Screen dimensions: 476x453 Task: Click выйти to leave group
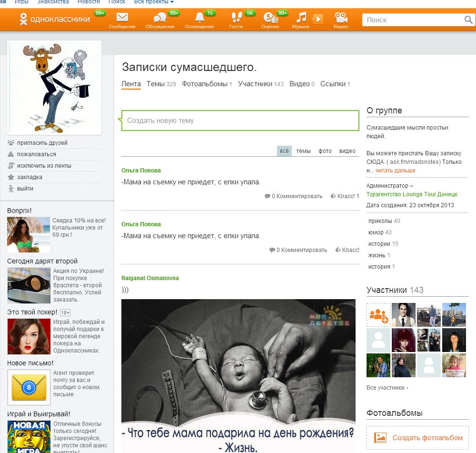click(x=25, y=188)
